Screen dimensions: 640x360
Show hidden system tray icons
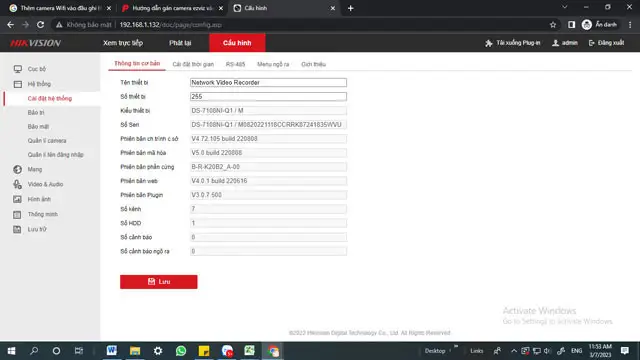point(514,351)
